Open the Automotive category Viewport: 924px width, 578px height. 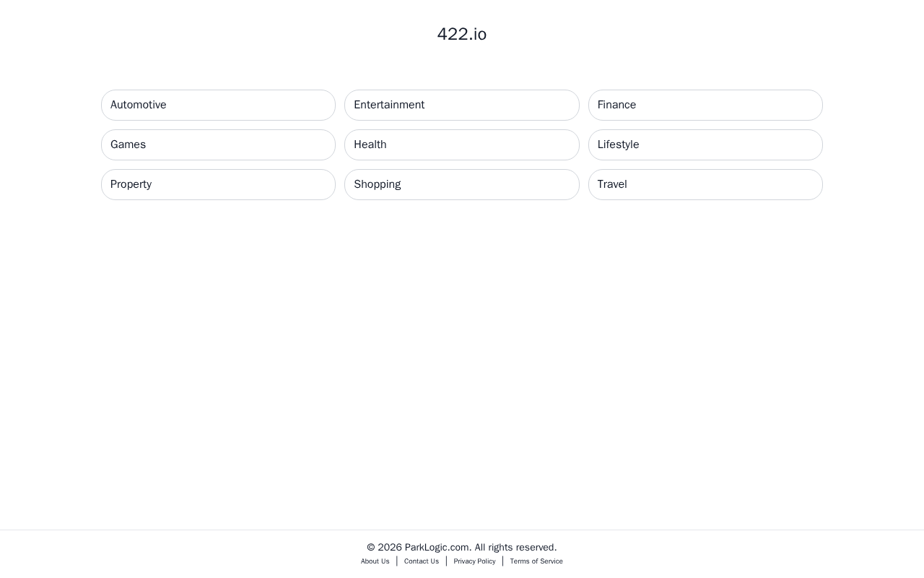click(x=218, y=105)
